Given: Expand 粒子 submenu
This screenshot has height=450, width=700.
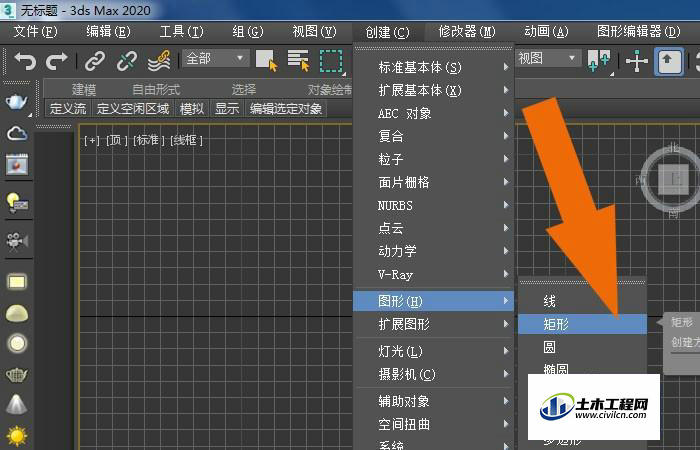Looking at the screenshot, I should pyautogui.click(x=433, y=159).
